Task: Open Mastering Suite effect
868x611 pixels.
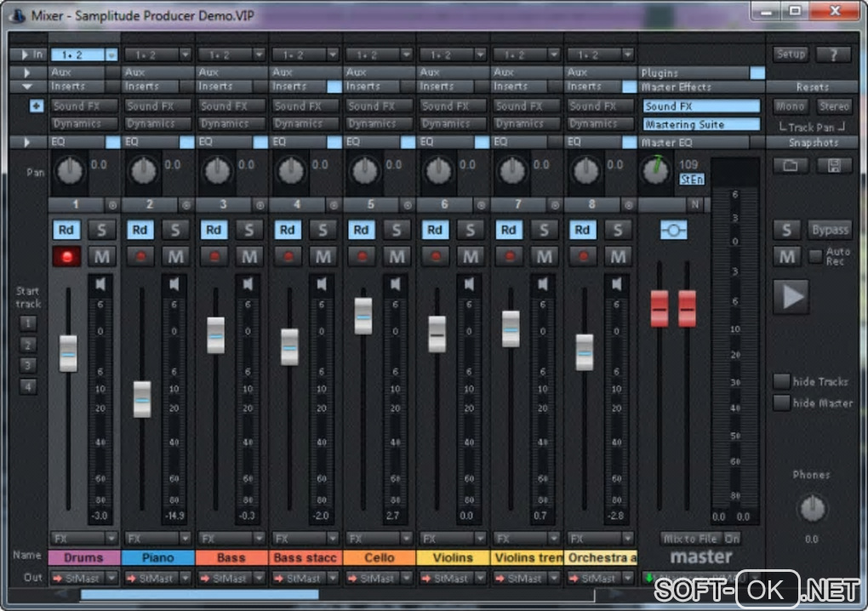Action: pyautogui.click(x=701, y=124)
